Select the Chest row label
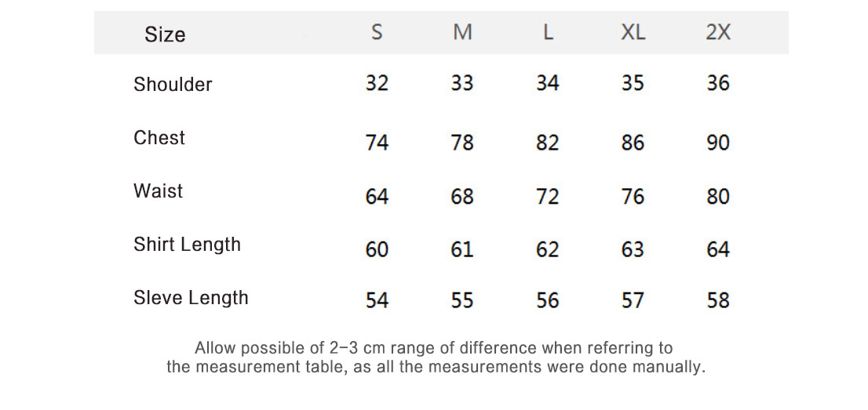Image resolution: width=868 pixels, height=410 pixels. click(x=159, y=138)
